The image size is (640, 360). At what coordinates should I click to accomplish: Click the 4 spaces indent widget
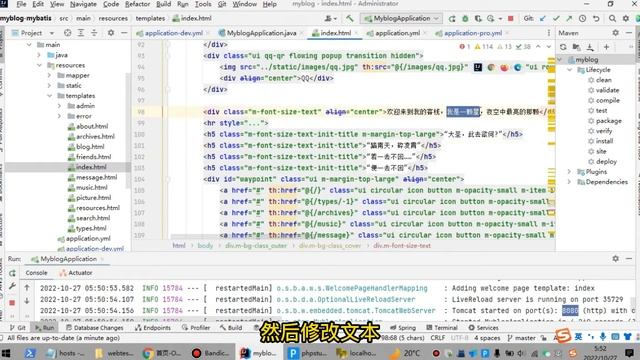[487, 338]
